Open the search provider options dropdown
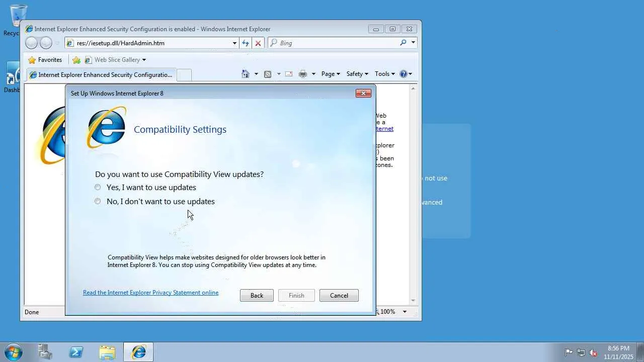Screen dimensions: 644x362 (x=413, y=43)
